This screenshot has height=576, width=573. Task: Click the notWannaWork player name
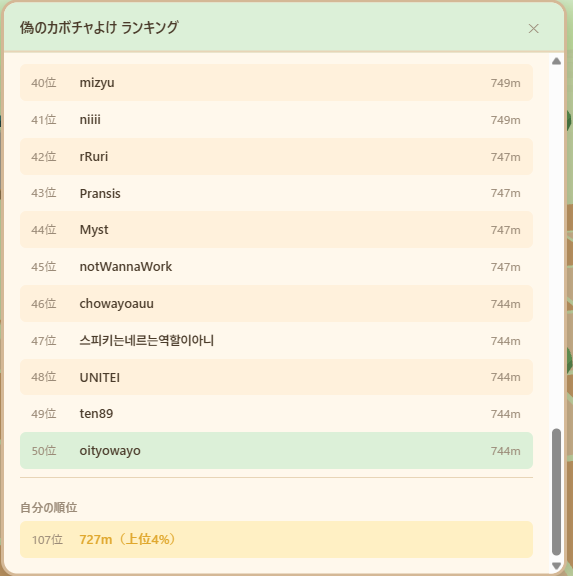(126, 267)
